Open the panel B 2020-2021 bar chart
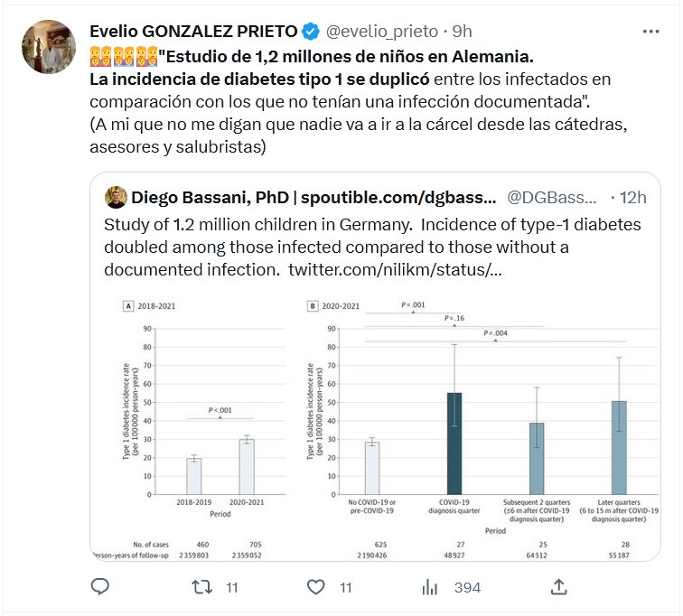 [x=488, y=425]
